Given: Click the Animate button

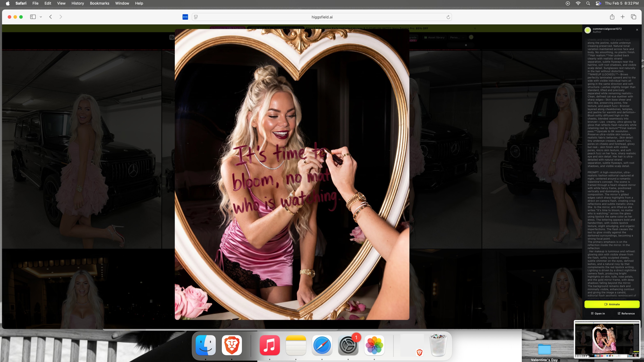Looking at the screenshot, I should [x=612, y=304].
